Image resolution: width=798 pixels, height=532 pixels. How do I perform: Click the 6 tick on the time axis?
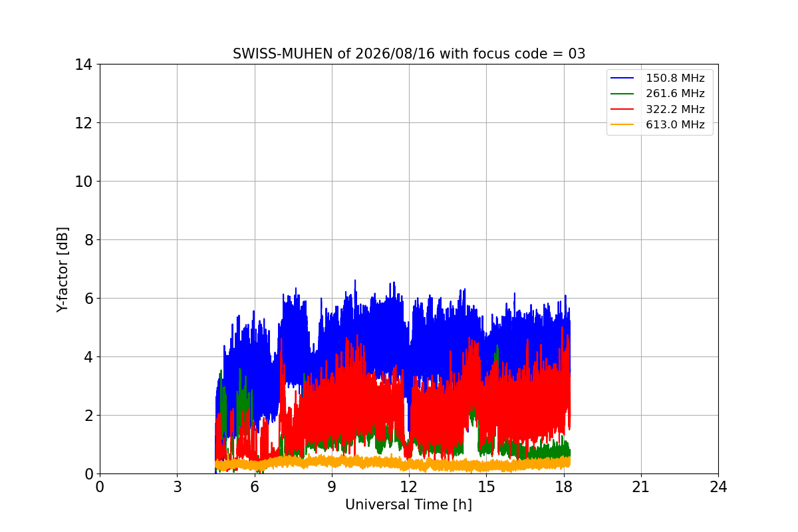pyautogui.click(x=254, y=487)
